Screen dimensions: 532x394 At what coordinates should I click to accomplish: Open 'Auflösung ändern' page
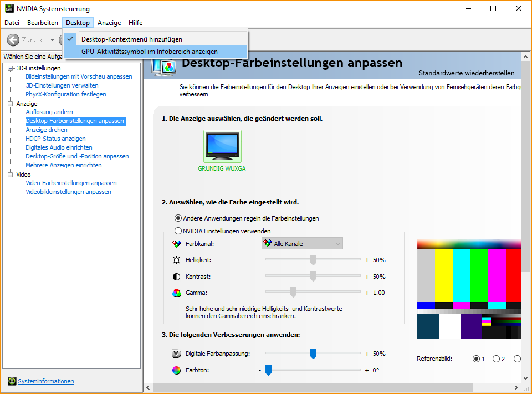click(49, 112)
